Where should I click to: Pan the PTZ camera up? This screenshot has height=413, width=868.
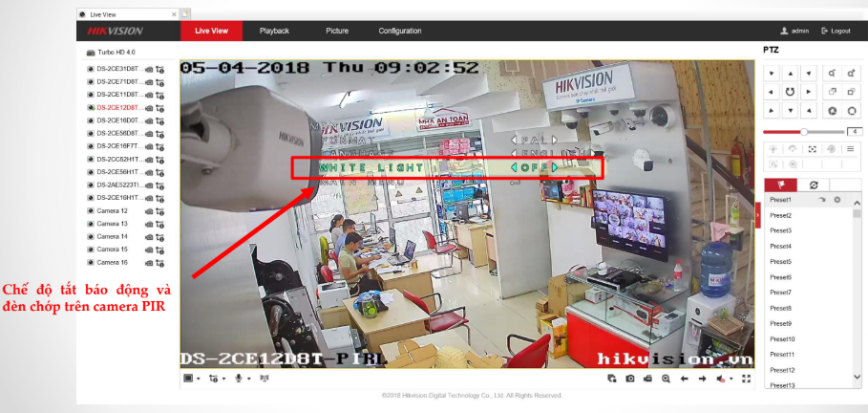coord(790,74)
